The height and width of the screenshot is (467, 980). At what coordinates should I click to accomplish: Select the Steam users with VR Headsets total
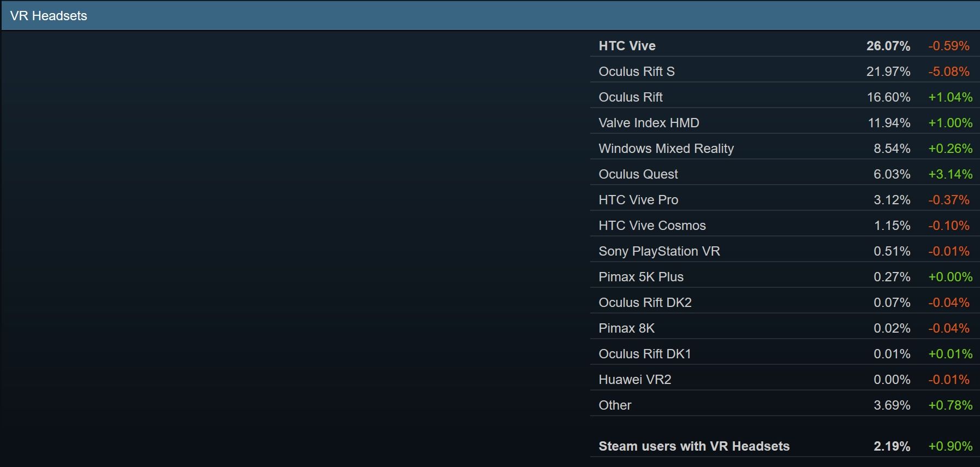pyautogui.click(x=693, y=446)
